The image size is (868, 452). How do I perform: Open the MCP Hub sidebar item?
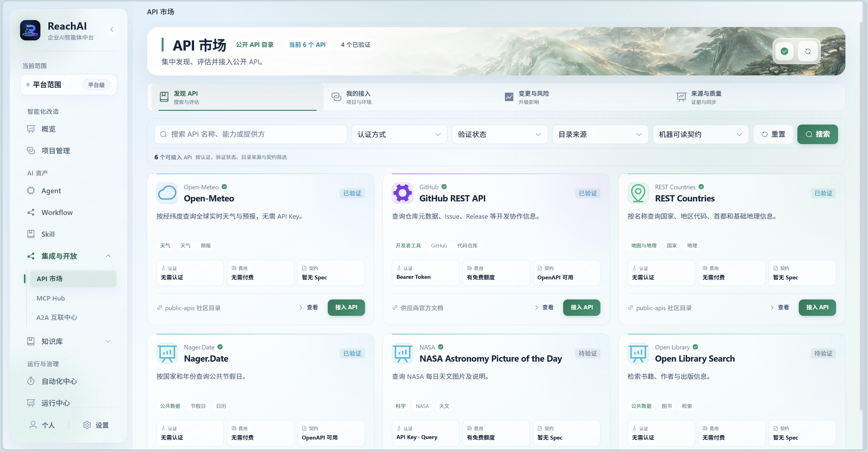[73, 298]
